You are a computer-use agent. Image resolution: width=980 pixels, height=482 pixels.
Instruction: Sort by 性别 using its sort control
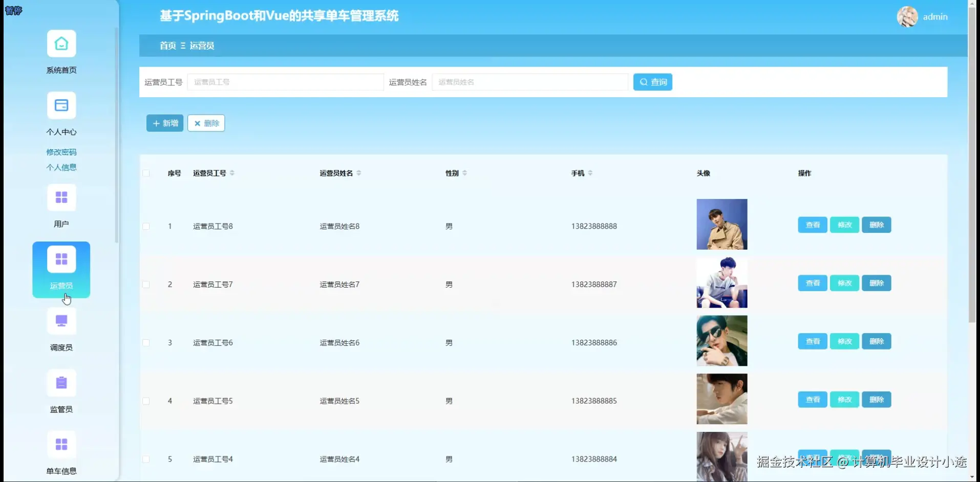tap(464, 173)
